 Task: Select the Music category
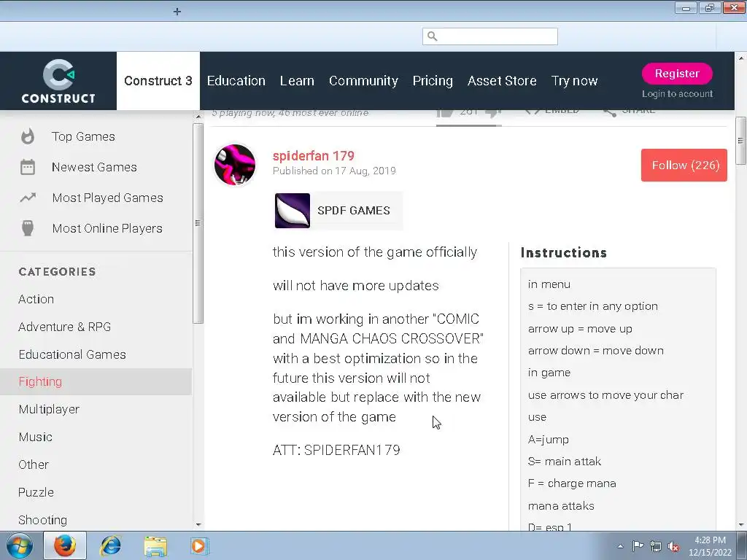point(35,437)
